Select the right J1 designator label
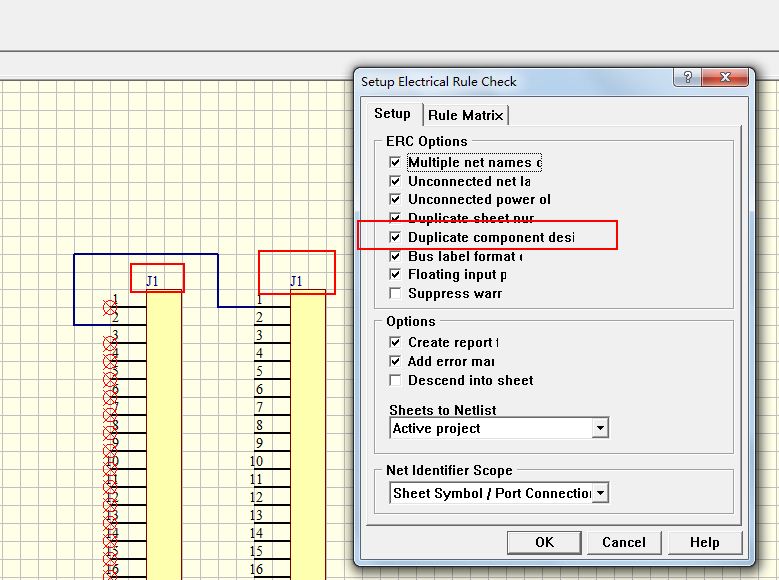Screen dimensions: 779x580 pos(296,281)
